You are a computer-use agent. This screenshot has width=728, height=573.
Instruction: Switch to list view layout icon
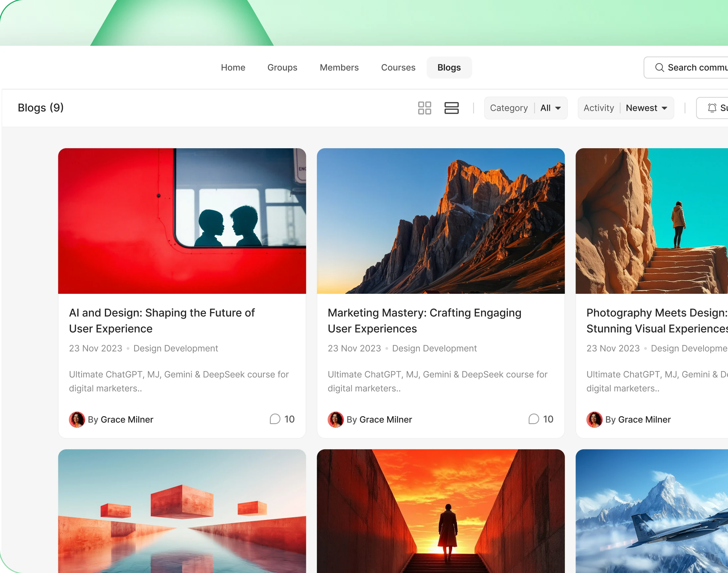tap(451, 108)
